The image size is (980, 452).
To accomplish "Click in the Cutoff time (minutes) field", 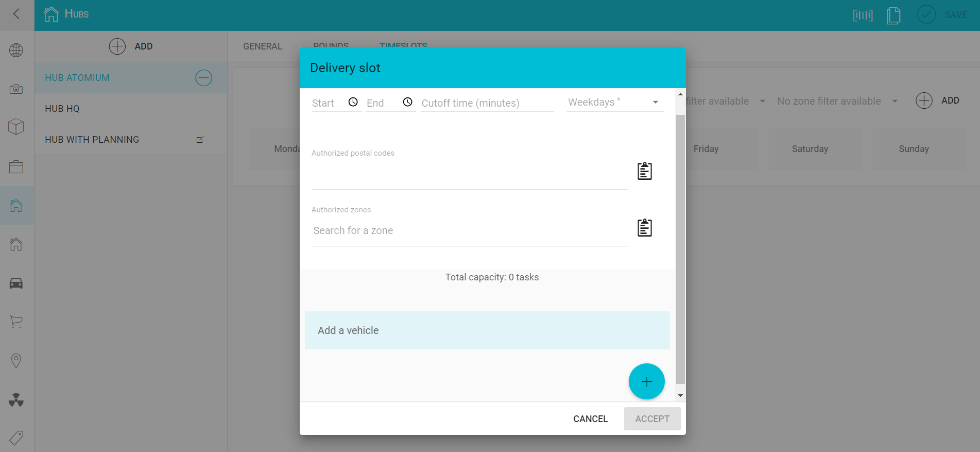I will [x=487, y=103].
